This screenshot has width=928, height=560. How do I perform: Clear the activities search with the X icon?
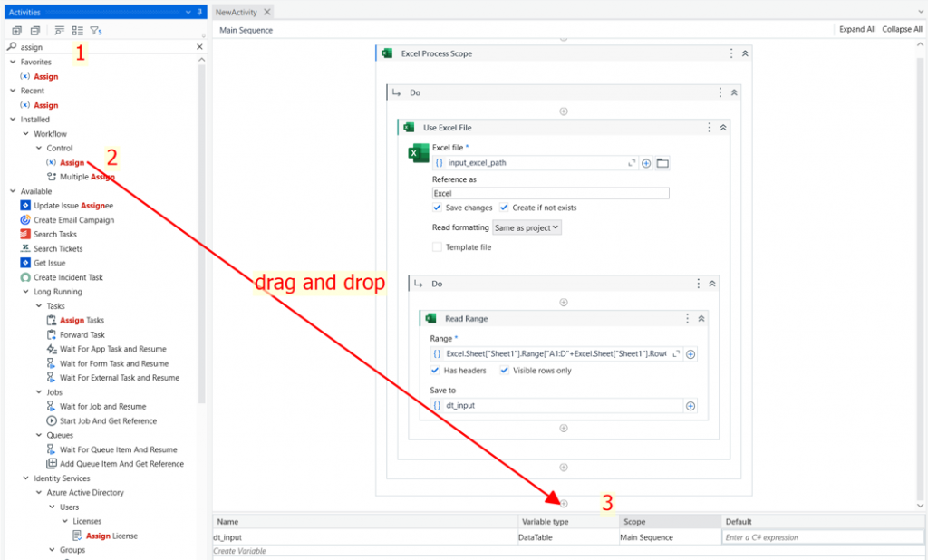[199, 47]
